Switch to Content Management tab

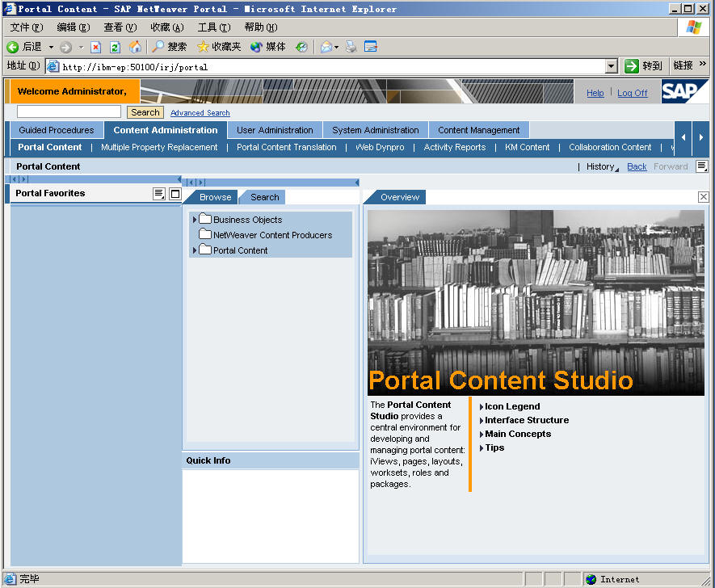point(479,130)
